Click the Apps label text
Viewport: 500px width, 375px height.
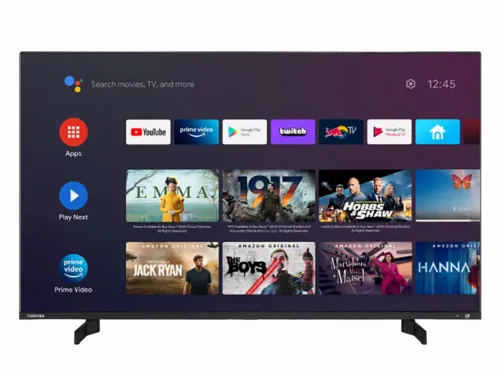point(73,154)
